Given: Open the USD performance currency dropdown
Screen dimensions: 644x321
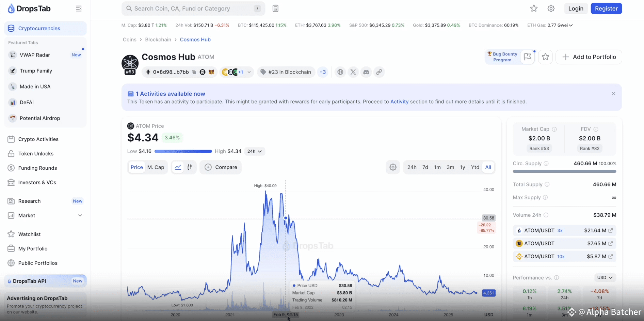Looking at the screenshot, I should point(605,278).
